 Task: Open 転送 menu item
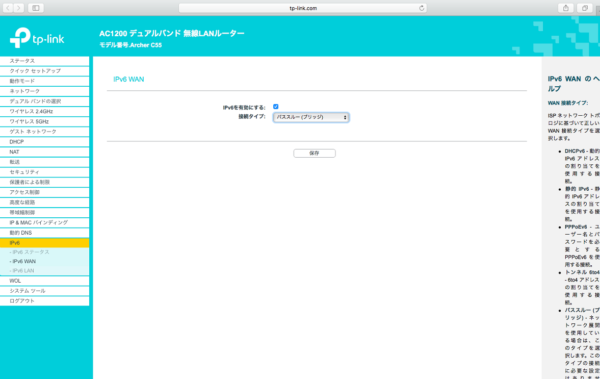[x=44, y=162]
